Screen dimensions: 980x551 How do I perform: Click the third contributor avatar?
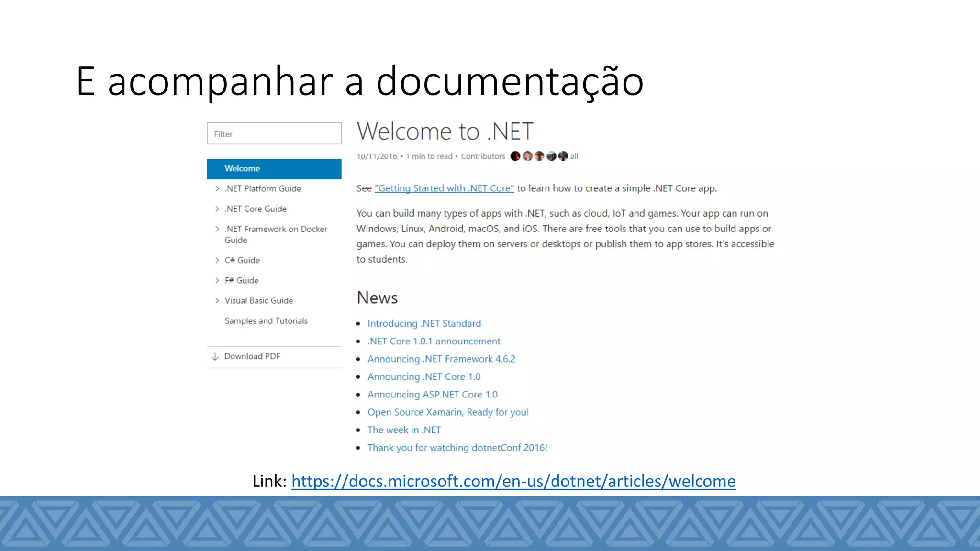tap(539, 156)
